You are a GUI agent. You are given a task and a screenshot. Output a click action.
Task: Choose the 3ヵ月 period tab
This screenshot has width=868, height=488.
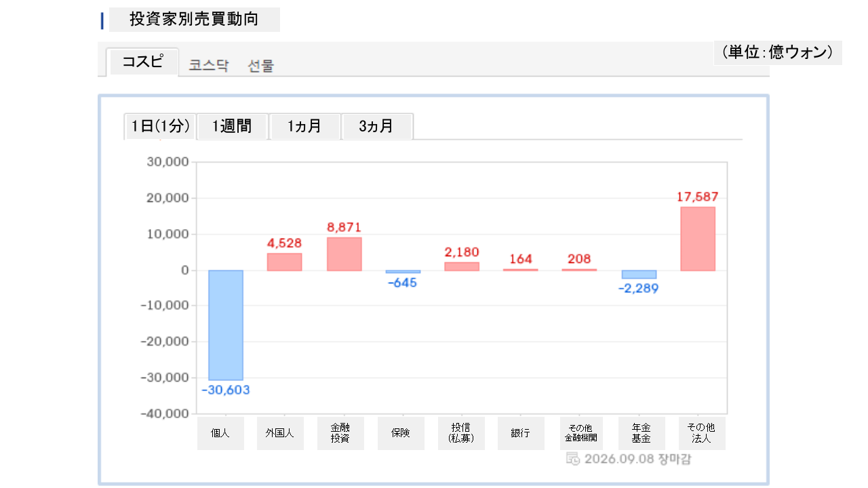click(377, 126)
